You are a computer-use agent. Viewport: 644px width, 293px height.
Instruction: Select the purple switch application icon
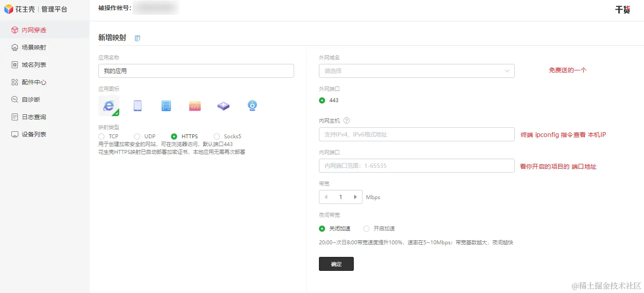[224, 106]
